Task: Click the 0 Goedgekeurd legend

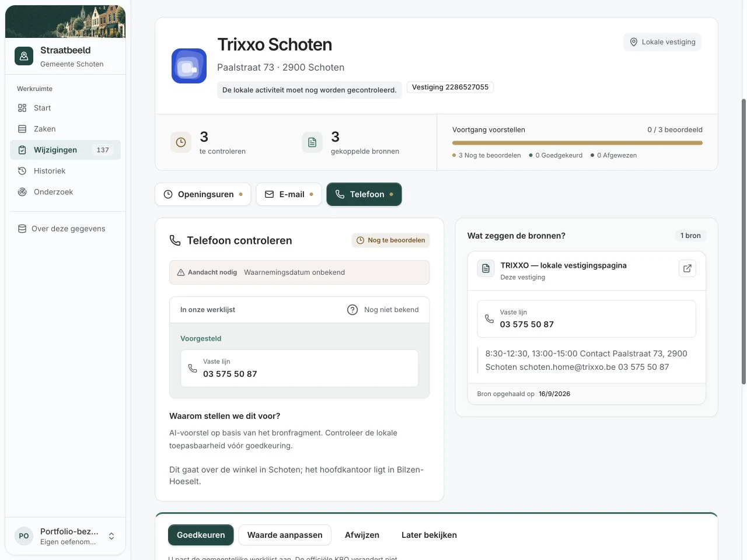Action: point(556,155)
